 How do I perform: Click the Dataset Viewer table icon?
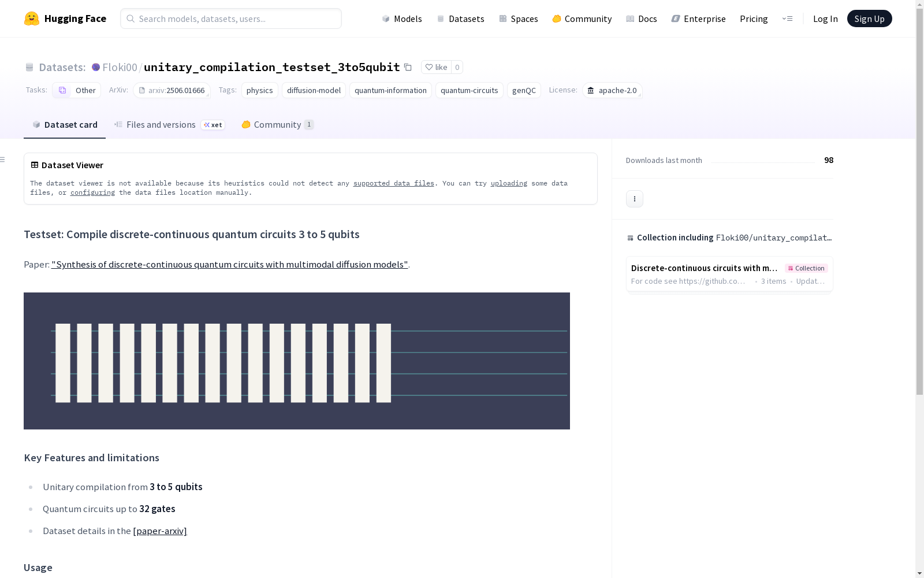click(35, 165)
